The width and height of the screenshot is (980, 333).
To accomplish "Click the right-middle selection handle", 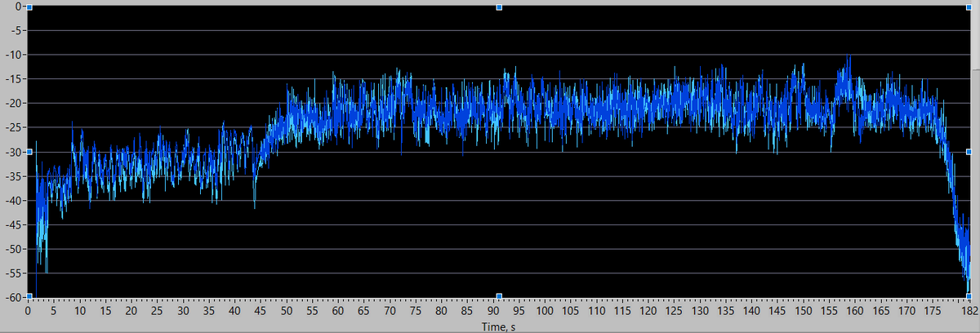I will (x=969, y=152).
